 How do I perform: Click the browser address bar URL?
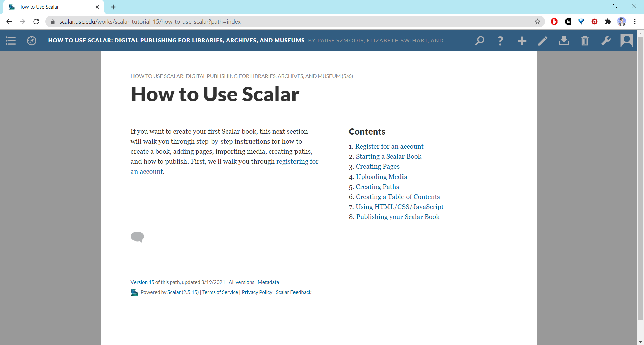[150, 22]
